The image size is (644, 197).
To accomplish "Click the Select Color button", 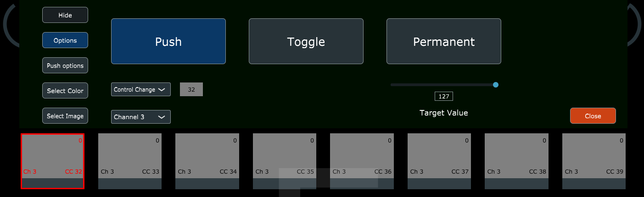I will tap(65, 91).
